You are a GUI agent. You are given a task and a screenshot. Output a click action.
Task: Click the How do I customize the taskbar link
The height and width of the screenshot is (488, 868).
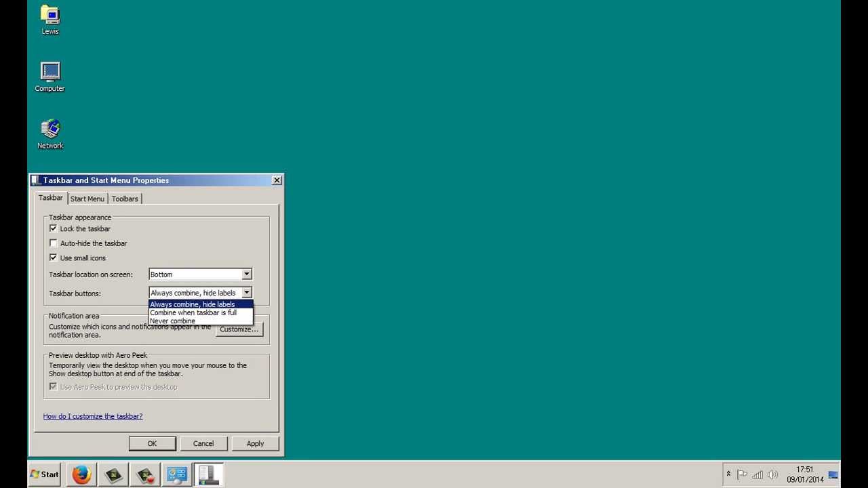coord(93,415)
